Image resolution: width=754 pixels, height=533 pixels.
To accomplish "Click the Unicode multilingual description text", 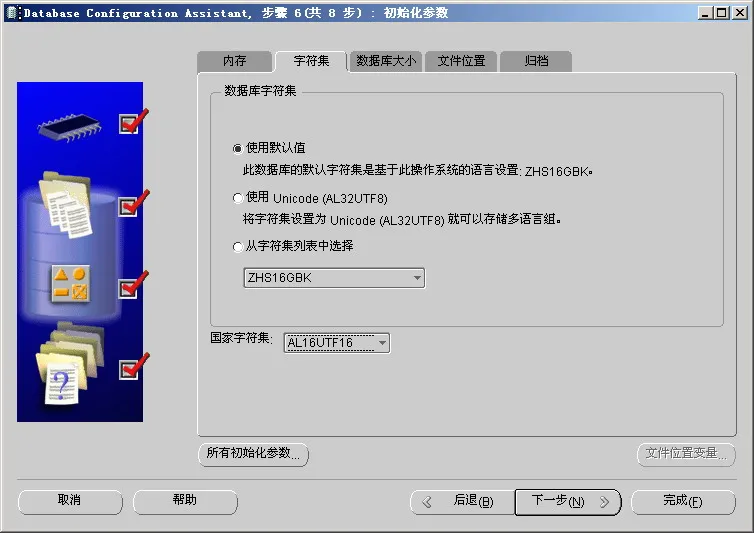I will click(402, 220).
